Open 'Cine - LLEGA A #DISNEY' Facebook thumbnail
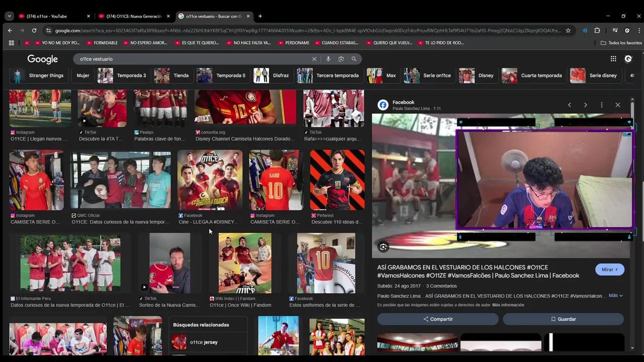This screenshot has width=644, height=362. coord(210,180)
